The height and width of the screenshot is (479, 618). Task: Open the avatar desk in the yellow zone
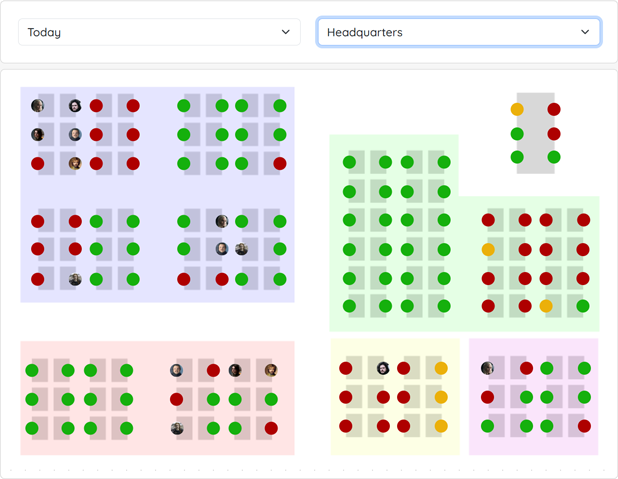(383, 369)
